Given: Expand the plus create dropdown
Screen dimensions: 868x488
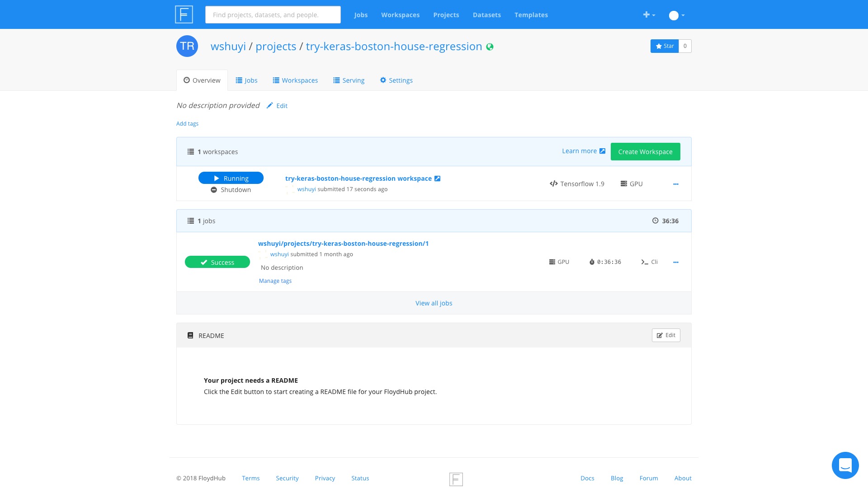Looking at the screenshot, I should pos(649,15).
